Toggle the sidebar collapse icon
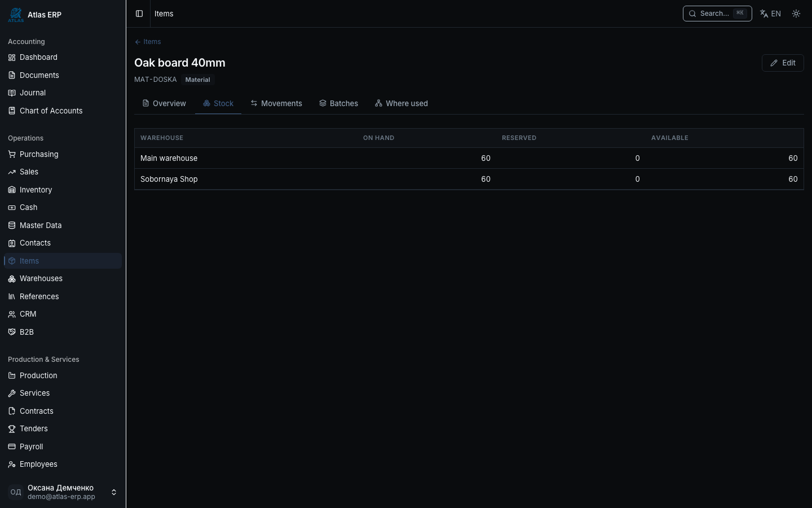Image resolution: width=812 pixels, height=508 pixels. pos(139,14)
